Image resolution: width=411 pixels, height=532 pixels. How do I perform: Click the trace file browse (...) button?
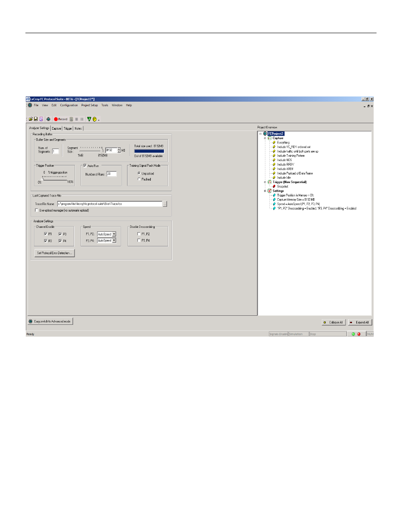coord(165,204)
